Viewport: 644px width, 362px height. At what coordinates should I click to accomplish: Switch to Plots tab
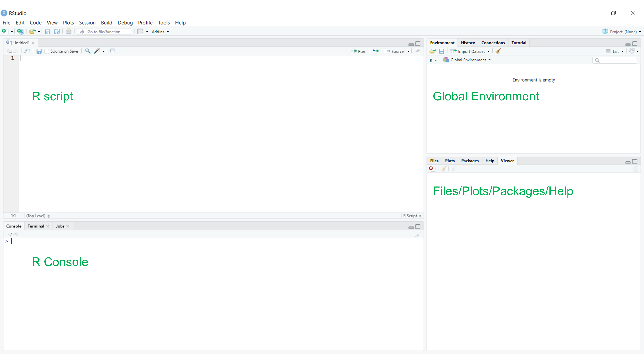click(x=450, y=161)
